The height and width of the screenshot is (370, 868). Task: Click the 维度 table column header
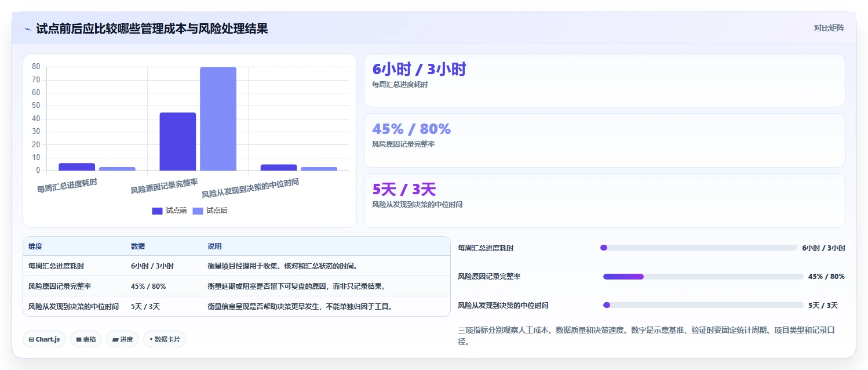point(35,246)
